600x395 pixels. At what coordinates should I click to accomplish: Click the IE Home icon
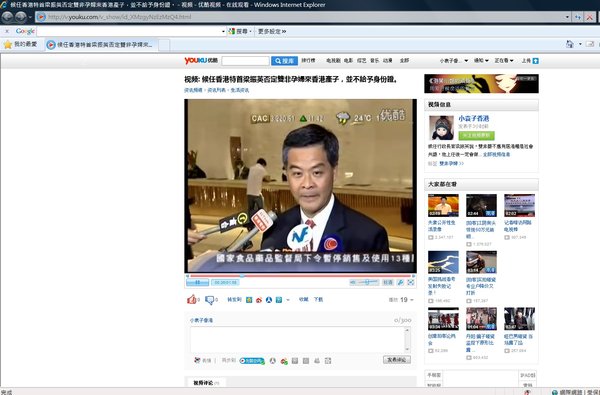click(570, 44)
